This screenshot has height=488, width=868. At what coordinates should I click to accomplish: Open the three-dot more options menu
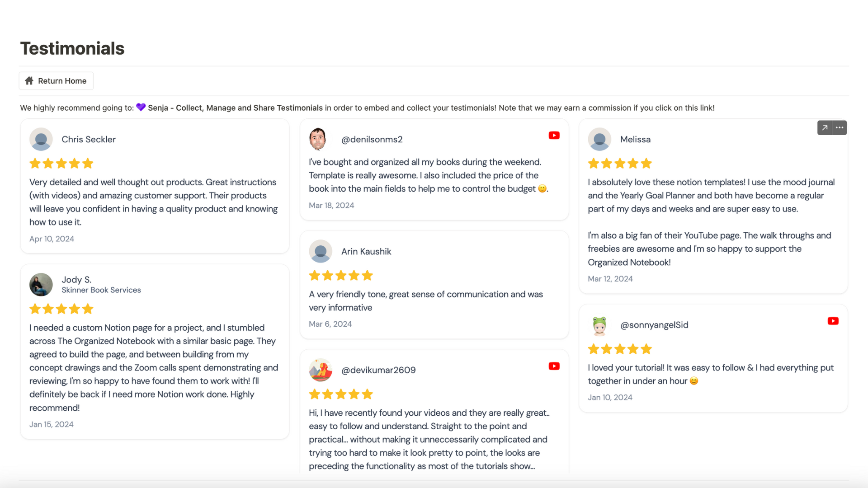[840, 128]
